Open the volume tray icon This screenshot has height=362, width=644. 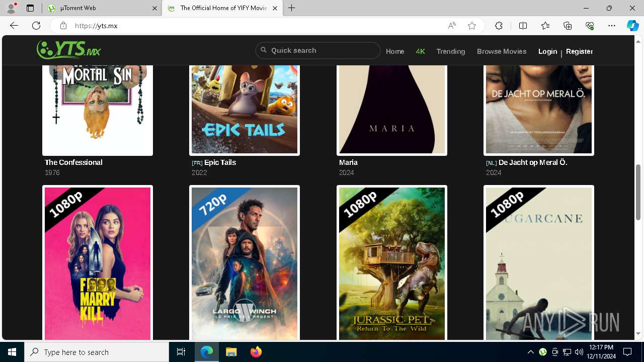[579, 352]
